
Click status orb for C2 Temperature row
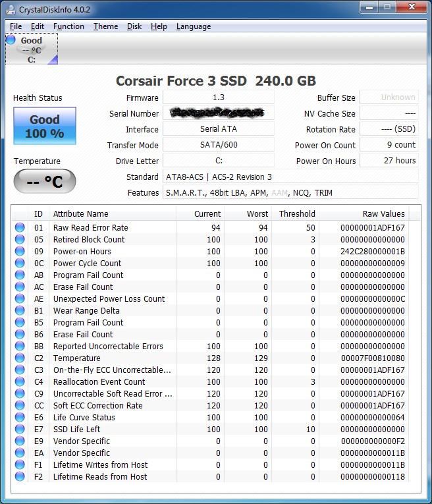(20, 358)
